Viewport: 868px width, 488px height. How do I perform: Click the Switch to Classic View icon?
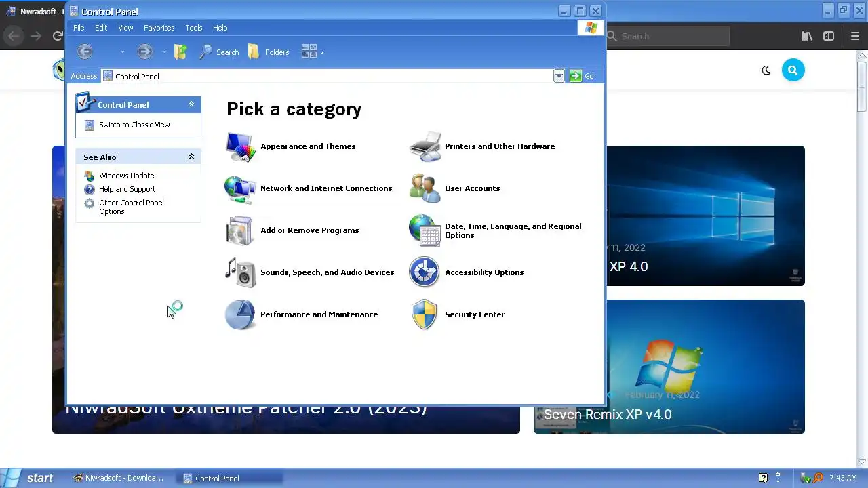click(x=90, y=125)
